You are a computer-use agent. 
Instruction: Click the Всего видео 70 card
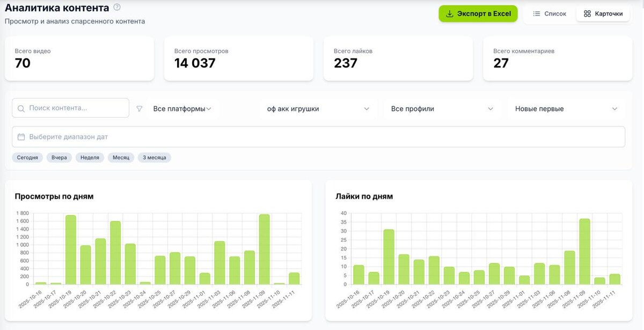pos(79,59)
